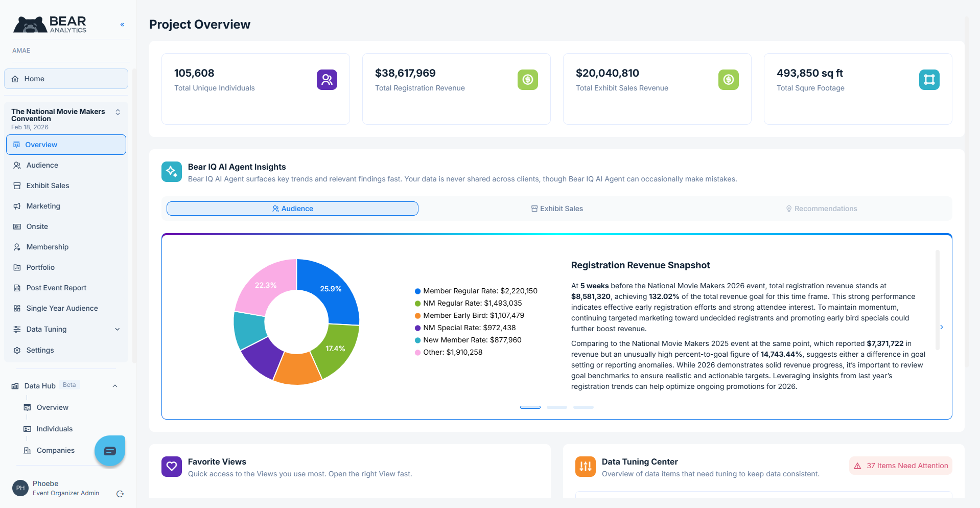Open the Marketing section
The height and width of the screenshot is (508, 980).
coord(66,206)
